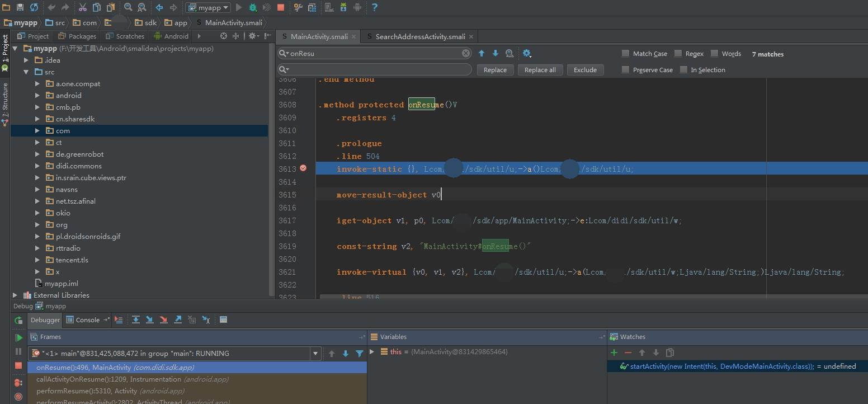Image resolution: width=868 pixels, height=404 pixels.
Task: Click the Step Over debugger icon
Action: click(136, 320)
